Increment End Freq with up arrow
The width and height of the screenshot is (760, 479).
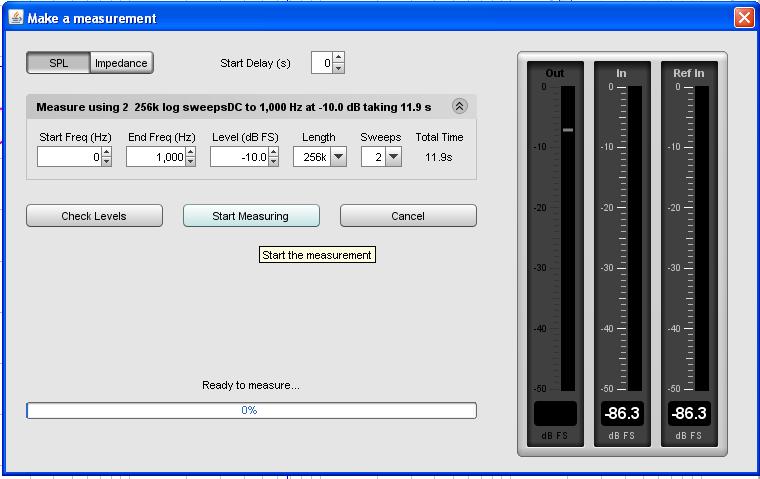(190, 152)
